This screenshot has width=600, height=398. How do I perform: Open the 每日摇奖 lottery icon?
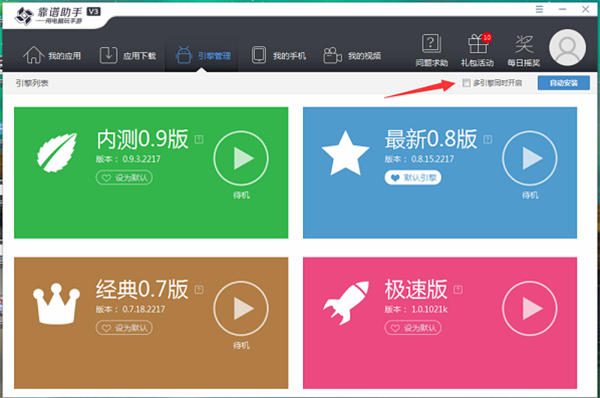[523, 50]
